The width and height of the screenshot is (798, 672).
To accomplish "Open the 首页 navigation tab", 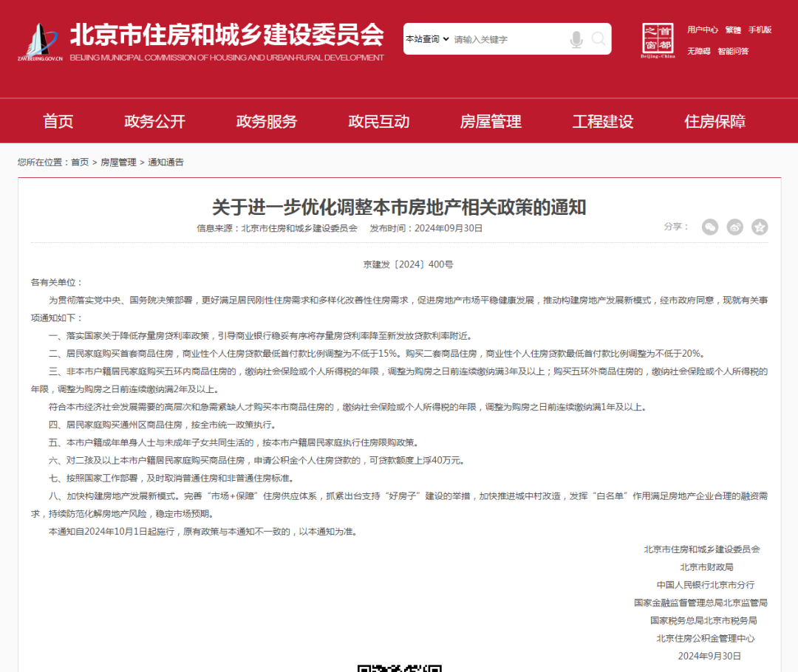I will coord(58,121).
